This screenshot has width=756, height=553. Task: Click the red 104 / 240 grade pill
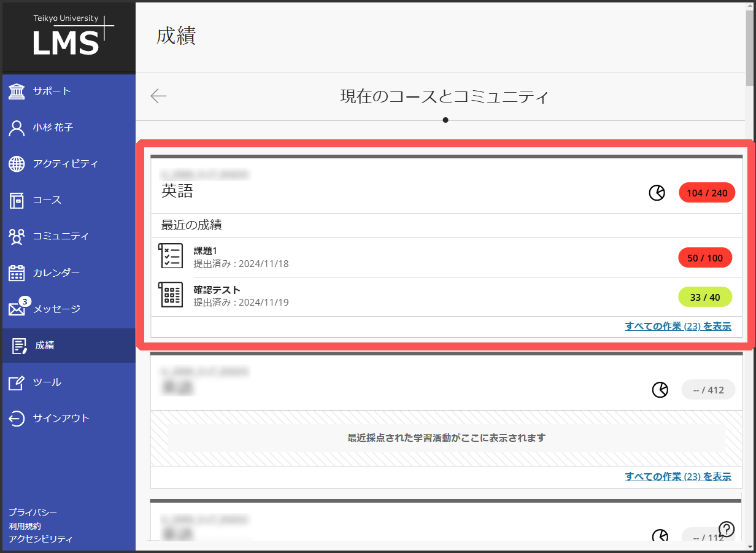[x=706, y=192]
